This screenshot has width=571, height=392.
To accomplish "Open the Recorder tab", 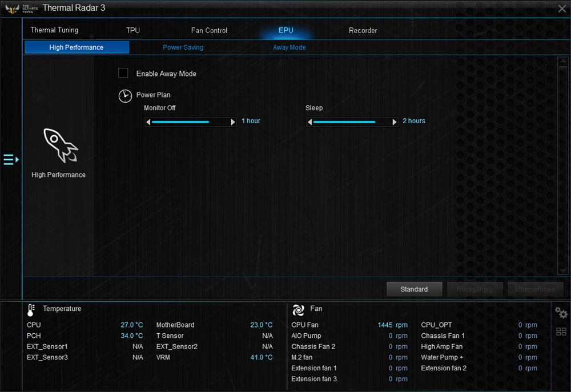I will click(x=363, y=31).
